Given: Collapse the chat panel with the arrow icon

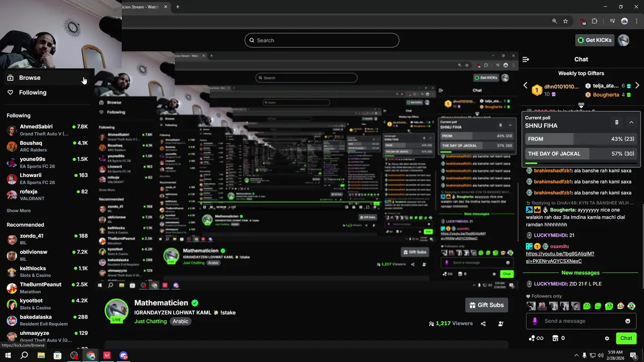Looking at the screenshot, I should click(x=526, y=59).
